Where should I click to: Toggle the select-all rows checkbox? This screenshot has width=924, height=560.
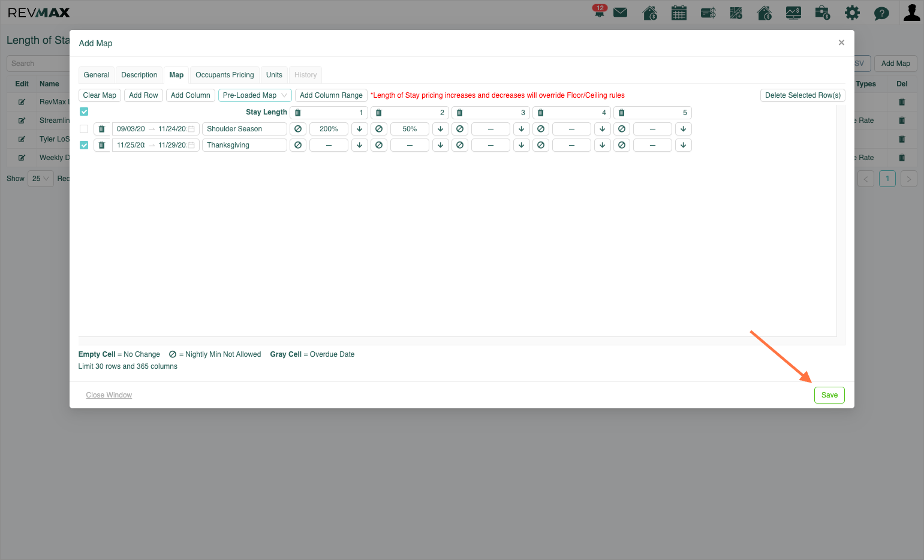[84, 112]
